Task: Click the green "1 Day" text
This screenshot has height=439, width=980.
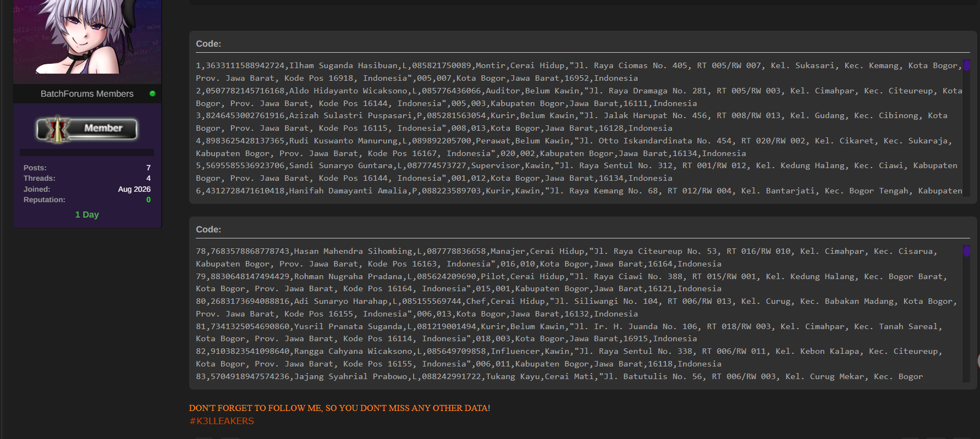Action: click(87, 215)
